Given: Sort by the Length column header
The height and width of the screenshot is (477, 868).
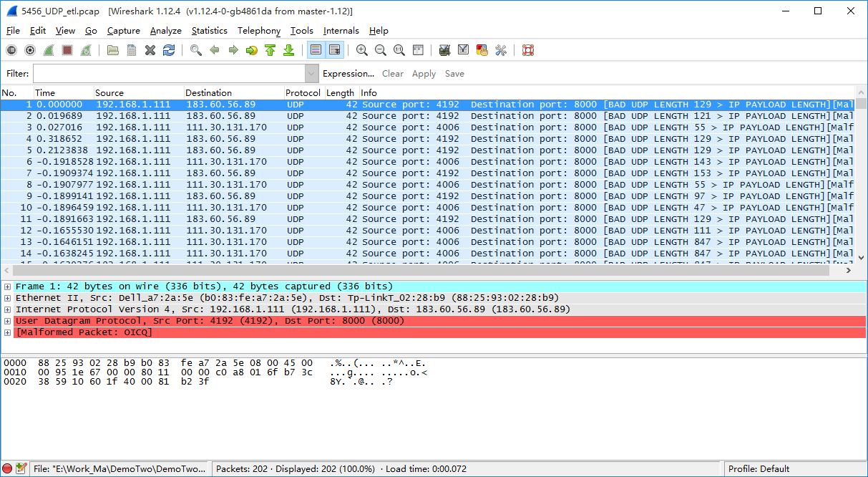Looking at the screenshot, I should [x=341, y=93].
